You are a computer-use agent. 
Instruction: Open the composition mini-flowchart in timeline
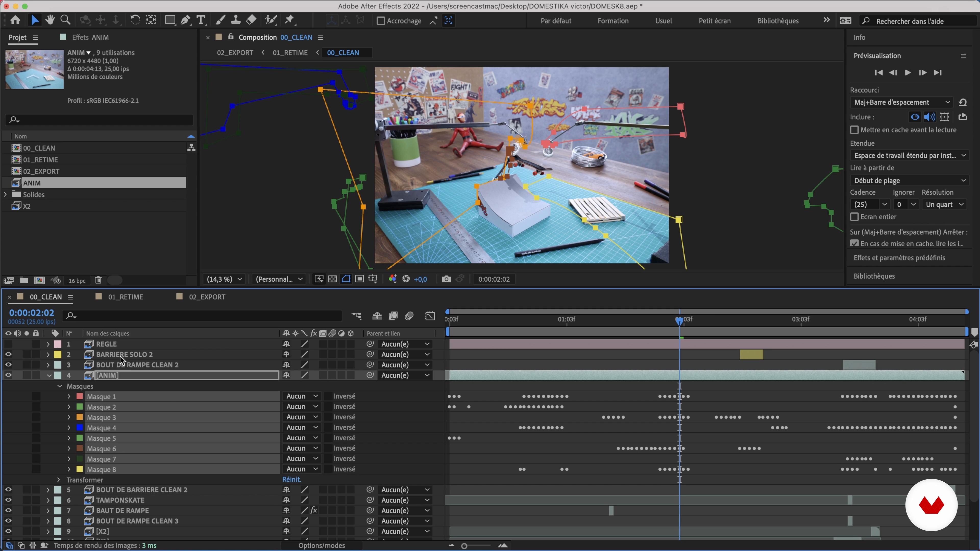coord(357,316)
